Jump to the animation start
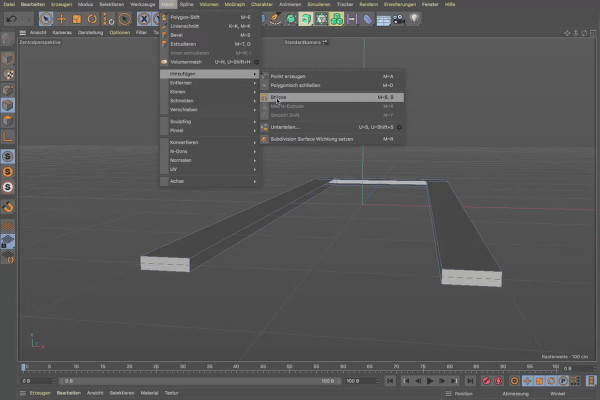Screen dimensions: 600x400 tap(390, 381)
